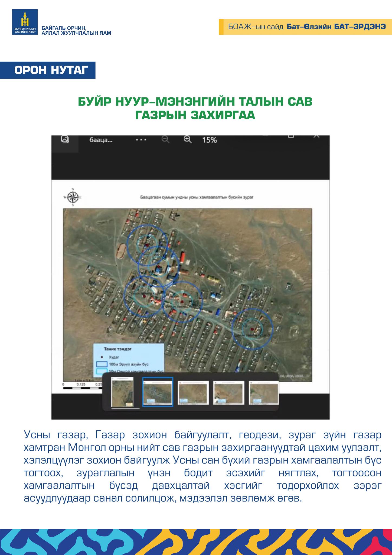
Task: Click the image viewer photo icon
Action: pos(65,139)
